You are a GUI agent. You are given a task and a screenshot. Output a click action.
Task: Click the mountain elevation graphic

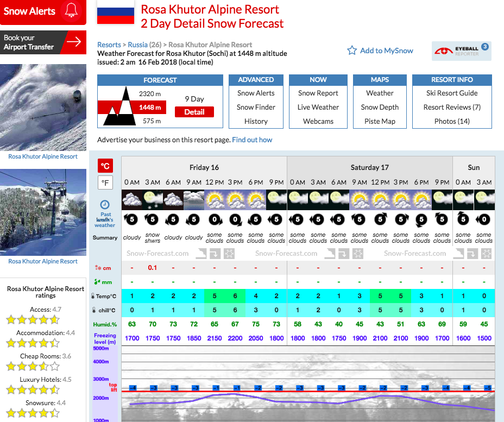120,106
